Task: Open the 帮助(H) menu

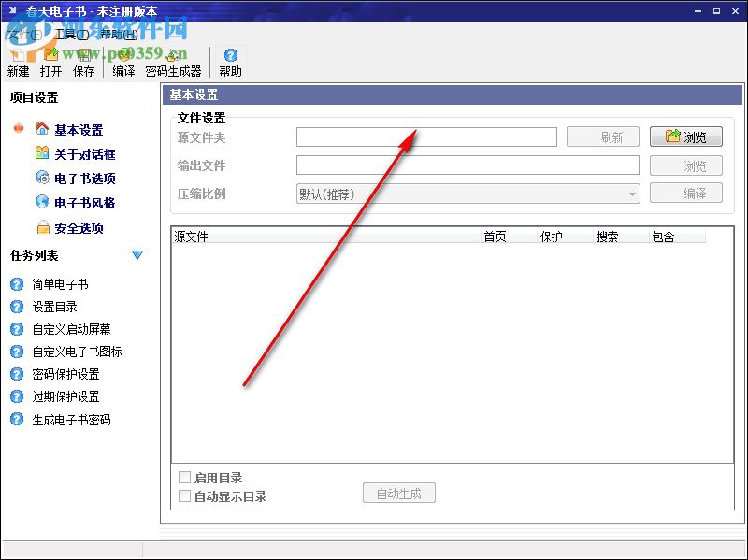Action: [120, 35]
